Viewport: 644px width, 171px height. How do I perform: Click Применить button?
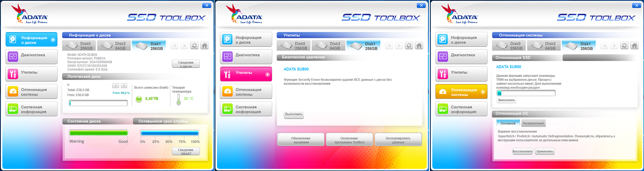coord(545,152)
